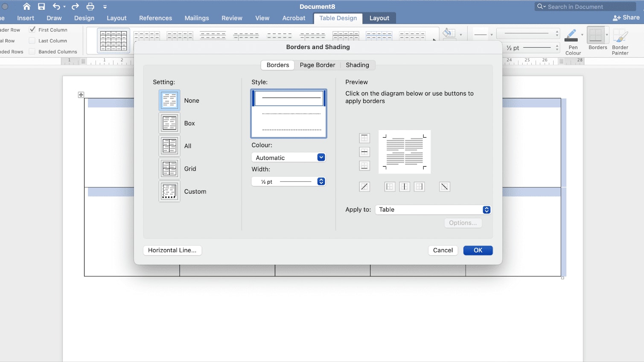The width and height of the screenshot is (644, 362).
Task: Add a diagonal down border in the preview
Action: tap(444, 186)
